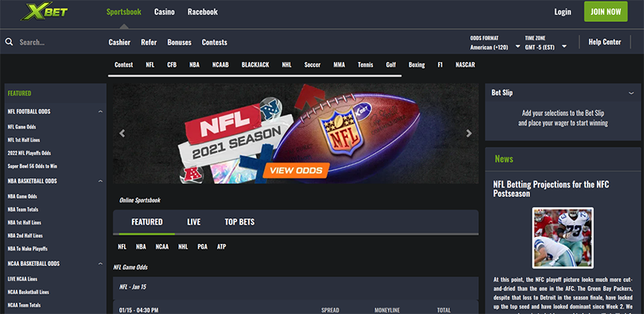The height and width of the screenshot is (314, 644).
Task: Select F1 in sports bar
Action: coord(441,65)
